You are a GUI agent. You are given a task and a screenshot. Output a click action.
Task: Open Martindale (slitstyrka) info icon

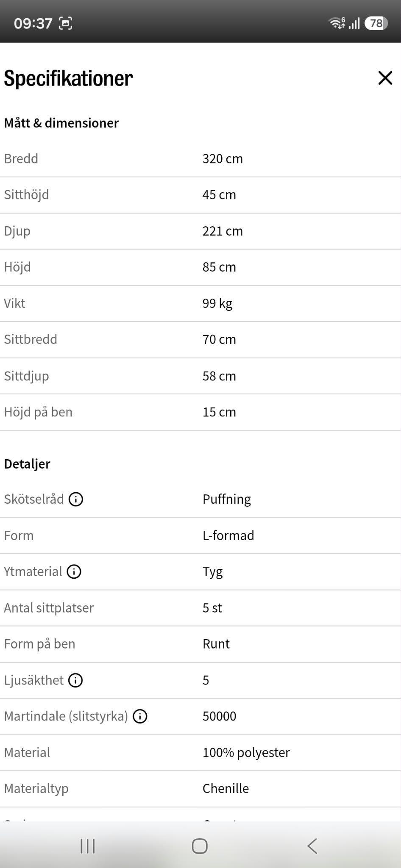140,716
